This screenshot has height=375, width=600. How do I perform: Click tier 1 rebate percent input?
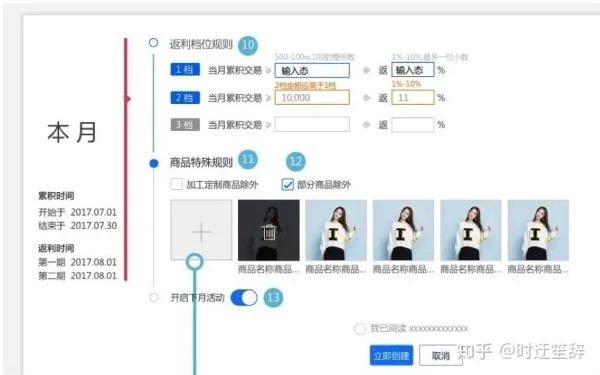pos(413,70)
